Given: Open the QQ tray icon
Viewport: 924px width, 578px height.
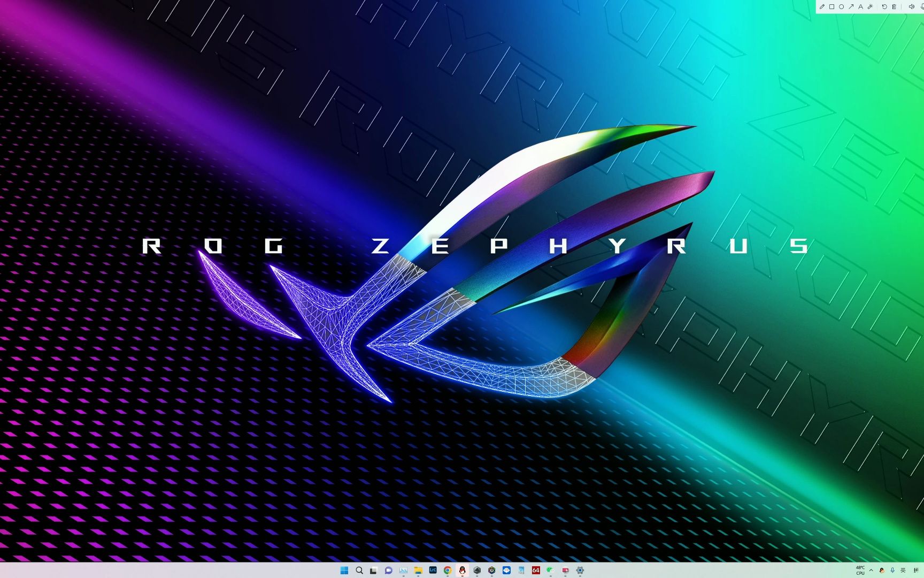Looking at the screenshot, I should click(x=882, y=571).
